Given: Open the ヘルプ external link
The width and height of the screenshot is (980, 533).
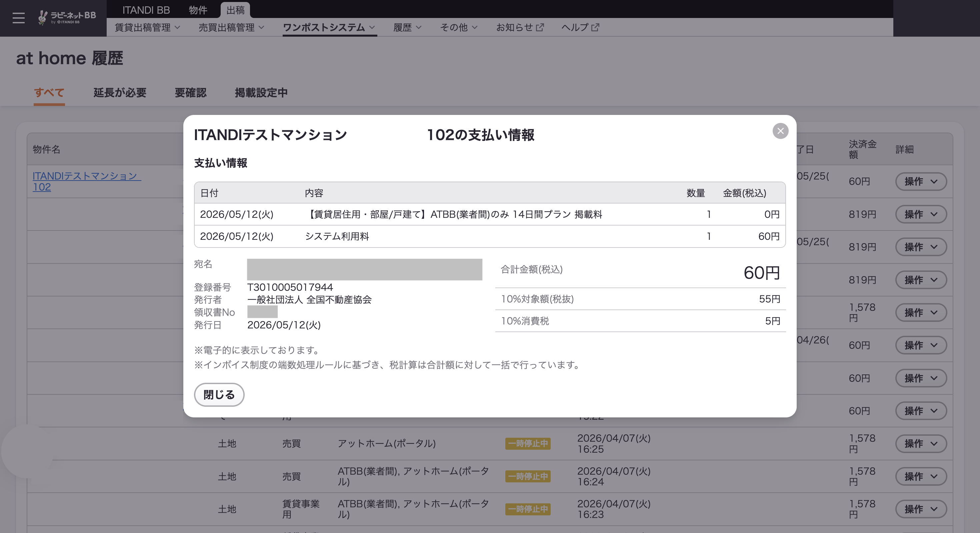Looking at the screenshot, I should tap(580, 27).
